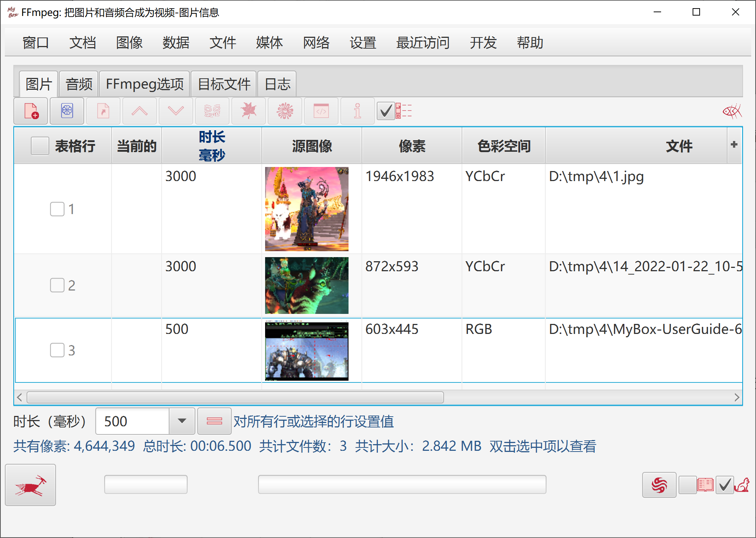Click the scrollbar left arrow of the table

[20, 397]
